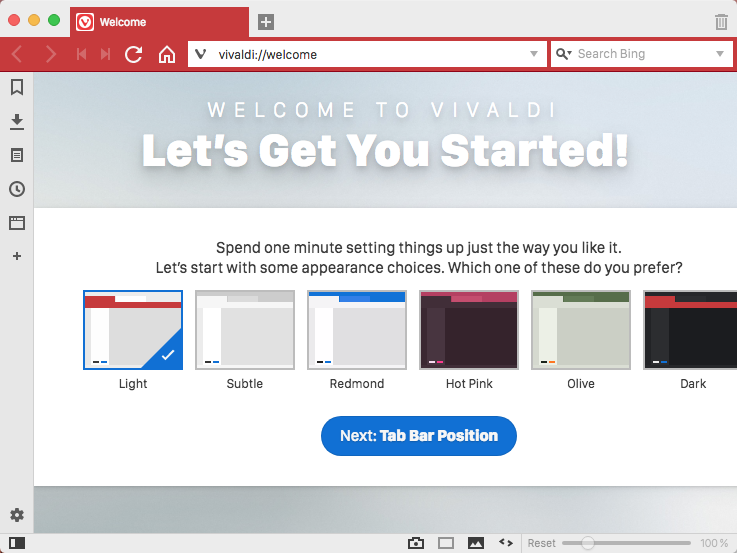
Task: Toggle image loading in status bar
Action: tap(476, 543)
